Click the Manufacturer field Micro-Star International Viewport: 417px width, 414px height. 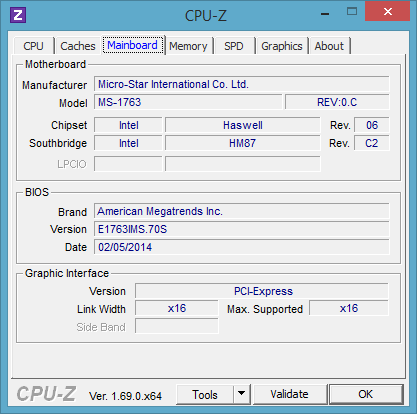click(242, 84)
